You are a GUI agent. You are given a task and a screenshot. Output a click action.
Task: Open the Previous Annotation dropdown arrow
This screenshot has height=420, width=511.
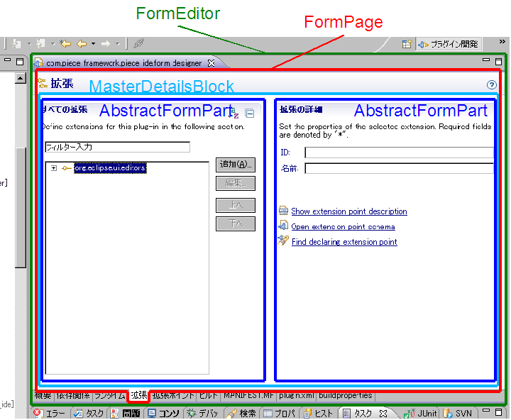pyautogui.click(x=53, y=44)
